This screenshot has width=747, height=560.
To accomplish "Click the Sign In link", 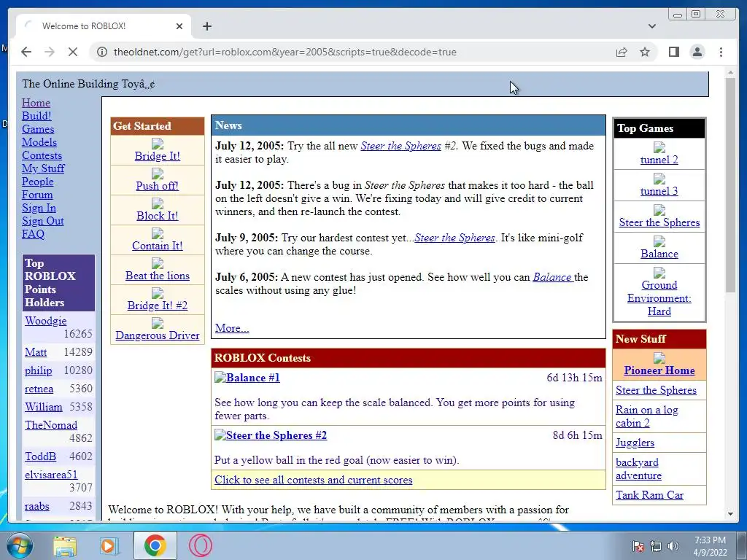I will tap(39, 208).
